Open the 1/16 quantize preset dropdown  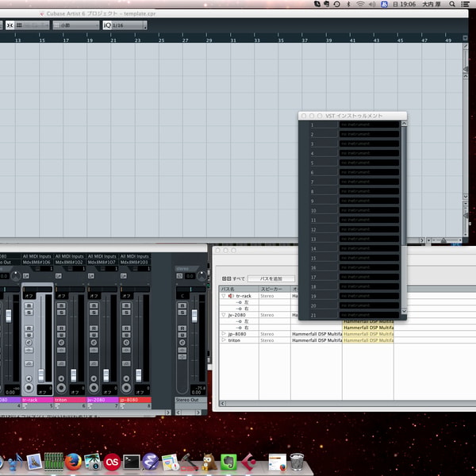(x=129, y=25)
